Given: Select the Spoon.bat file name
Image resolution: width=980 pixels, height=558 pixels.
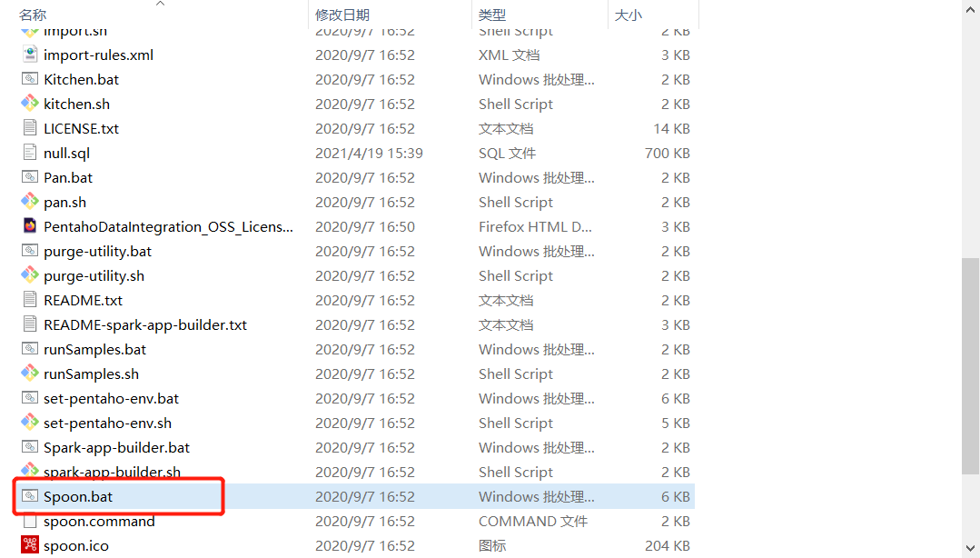Looking at the screenshot, I should (78, 497).
